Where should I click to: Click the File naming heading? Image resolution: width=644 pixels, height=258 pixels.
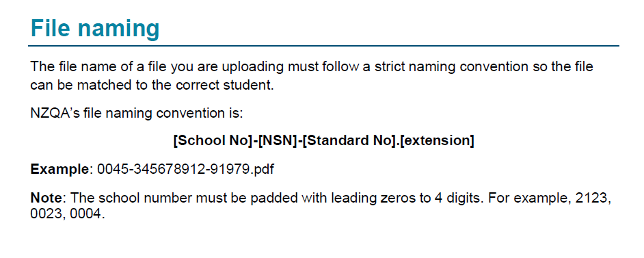[x=95, y=29]
